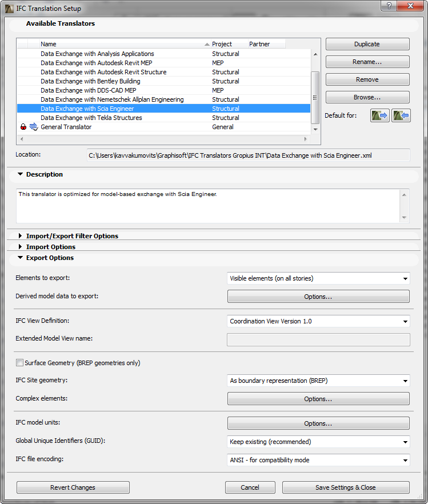The width and height of the screenshot is (428, 504).
Task: Set translator as default for import
Action: pyautogui.click(x=401, y=115)
